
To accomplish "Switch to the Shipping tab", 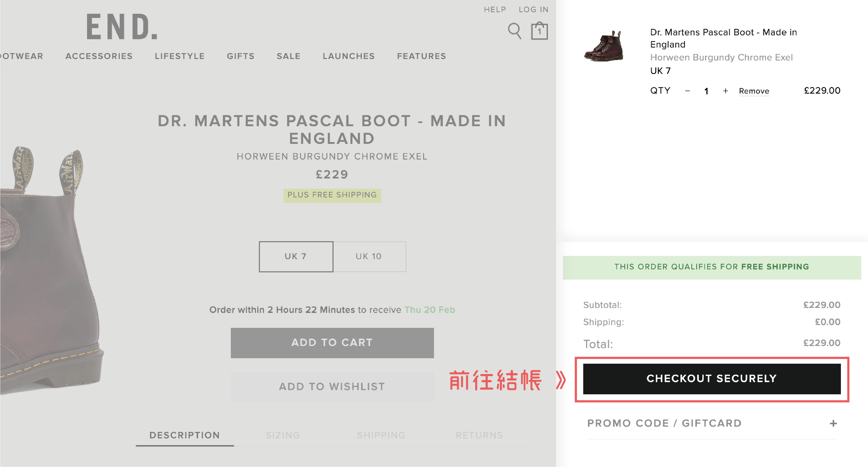I will (x=381, y=435).
